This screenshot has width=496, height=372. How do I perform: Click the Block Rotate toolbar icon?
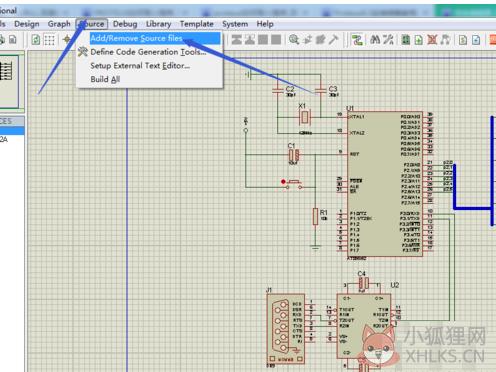pos(263,40)
